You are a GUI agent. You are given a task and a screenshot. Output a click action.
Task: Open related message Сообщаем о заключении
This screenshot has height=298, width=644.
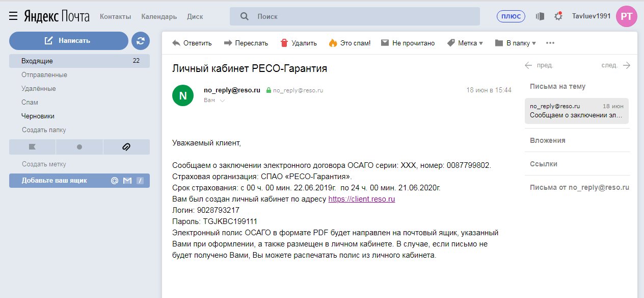click(x=577, y=111)
